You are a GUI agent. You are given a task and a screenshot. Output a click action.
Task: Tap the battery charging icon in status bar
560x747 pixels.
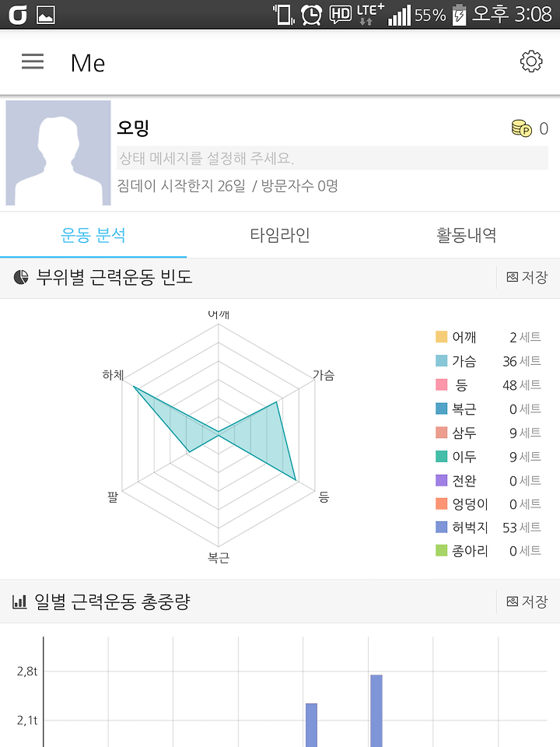(x=459, y=14)
